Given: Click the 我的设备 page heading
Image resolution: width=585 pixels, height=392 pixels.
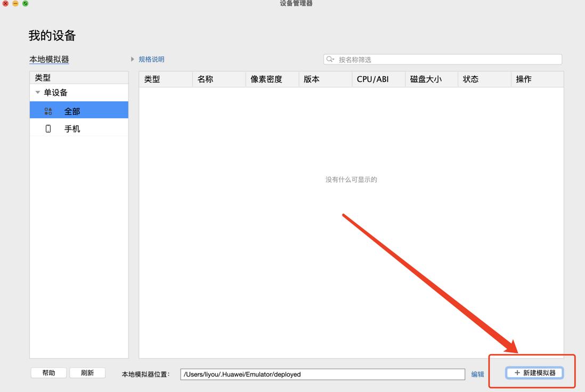Looking at the screenshot, I should coord(52,36).
